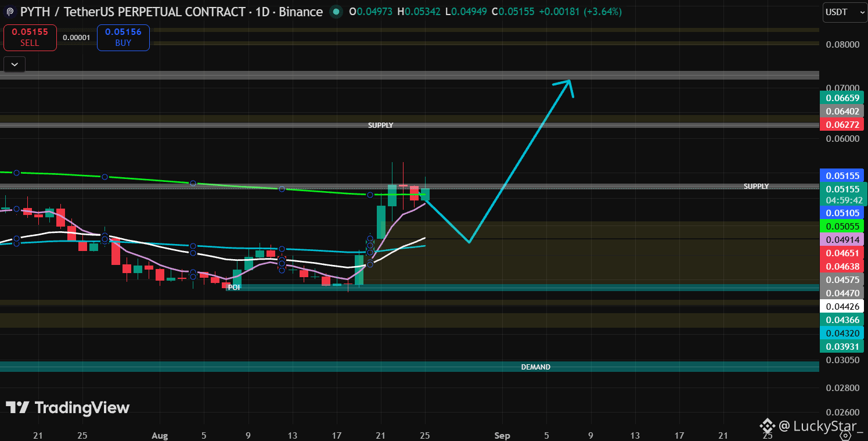Viewport: 868px width, 441px height.
Task: Hit the SELL button at 0.05155
Action: click(x=30, y=37)
